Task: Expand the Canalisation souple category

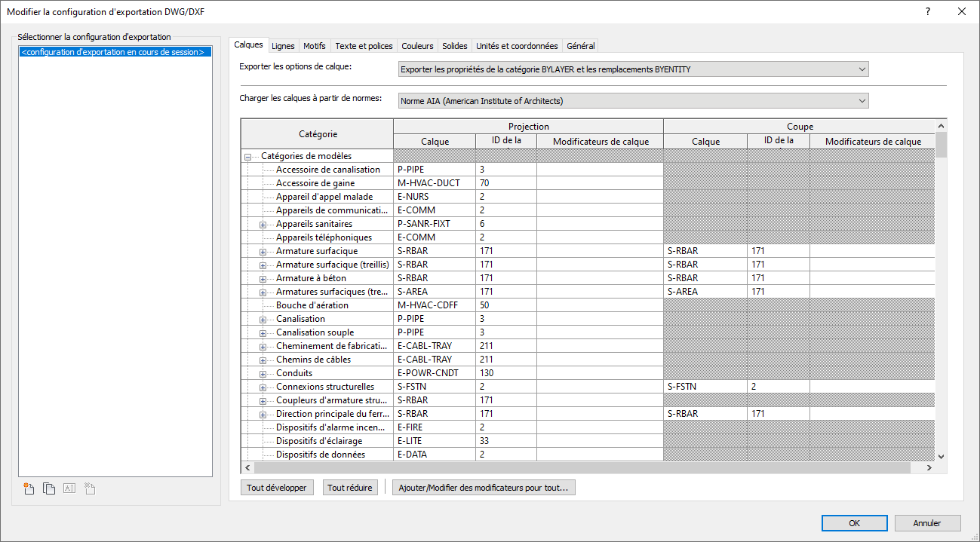Action: tap(263, 333)
